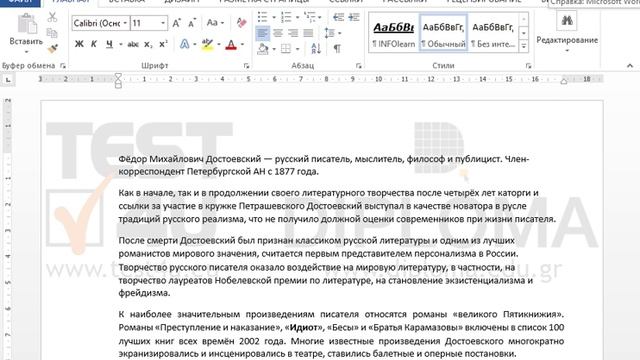Decrease font size with the smaller A
The height and width of the screenshot is (360, 640).
click(x=192, y=23)
